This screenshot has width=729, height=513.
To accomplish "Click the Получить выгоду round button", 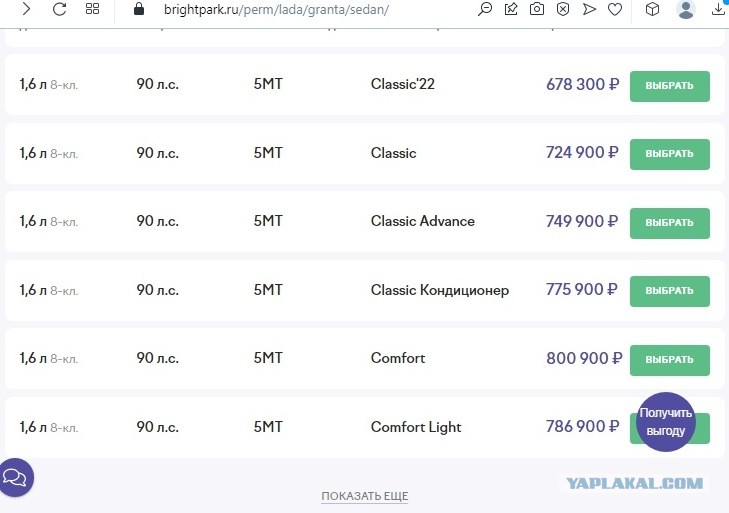I will 666,422.
